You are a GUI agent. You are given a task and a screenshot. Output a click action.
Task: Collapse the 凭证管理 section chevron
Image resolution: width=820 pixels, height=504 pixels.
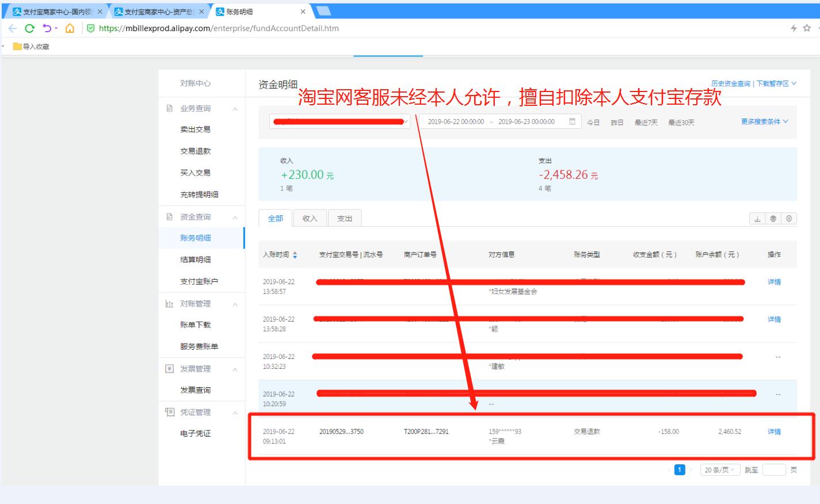235,413
